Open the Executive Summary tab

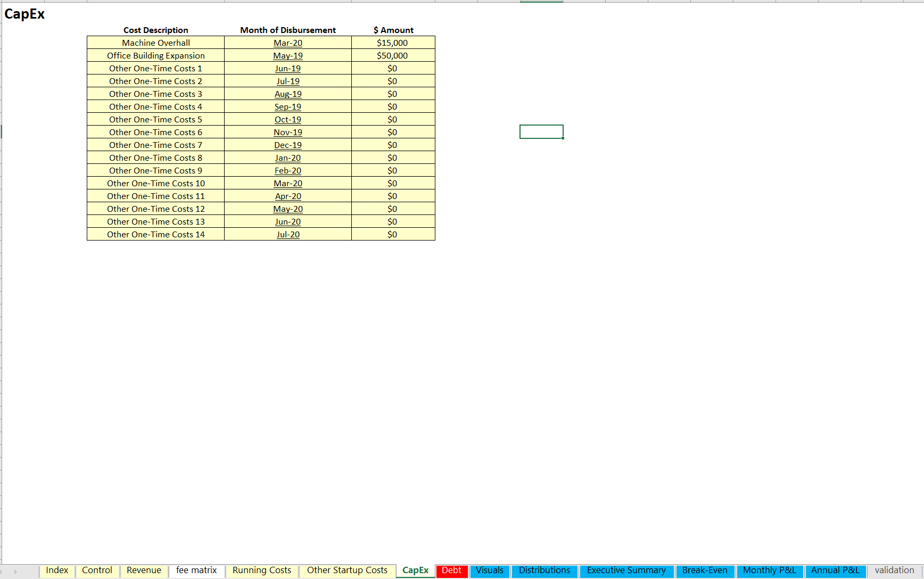(x=626, y=570)
